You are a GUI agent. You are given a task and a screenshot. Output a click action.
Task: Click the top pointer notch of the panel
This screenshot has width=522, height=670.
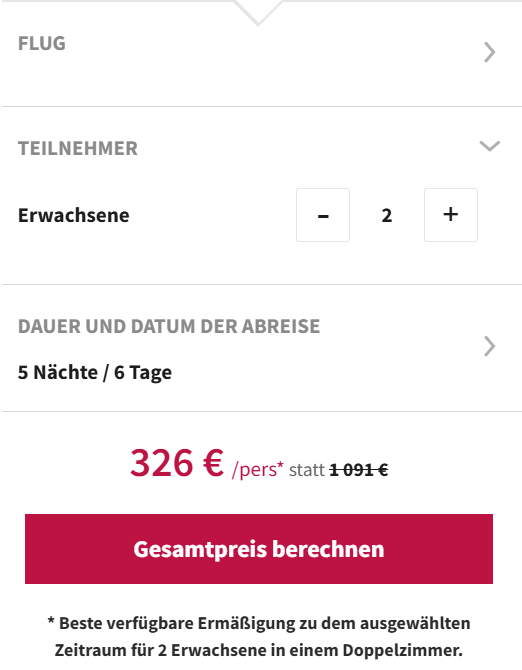pos(258,13)
